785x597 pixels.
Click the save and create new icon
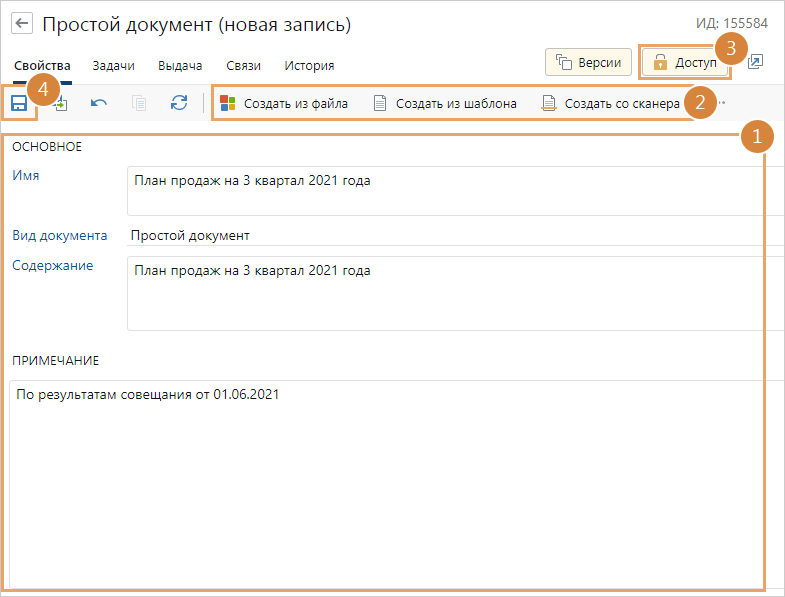[x=60, y=103]
